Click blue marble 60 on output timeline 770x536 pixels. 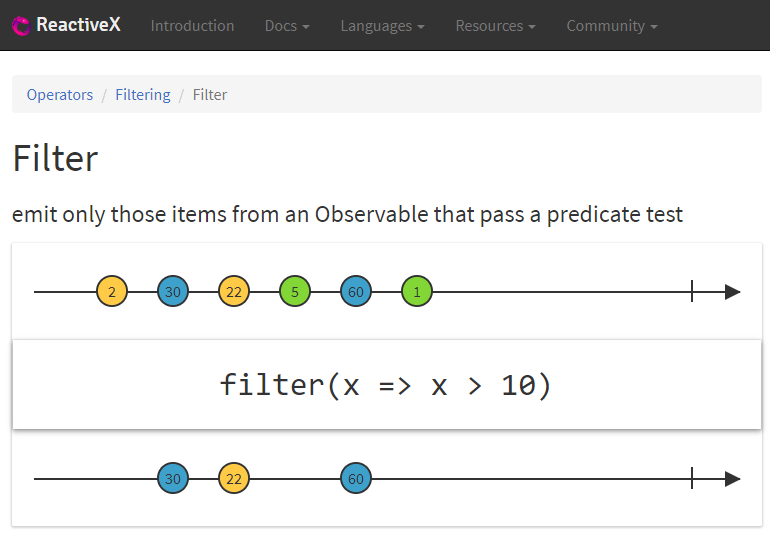(x=356, y=479)
